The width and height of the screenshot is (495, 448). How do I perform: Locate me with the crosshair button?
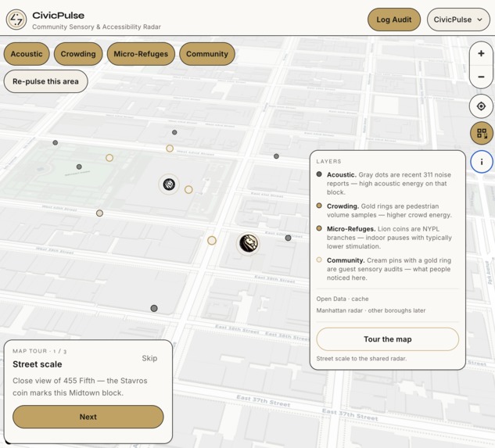coord(481,106)
